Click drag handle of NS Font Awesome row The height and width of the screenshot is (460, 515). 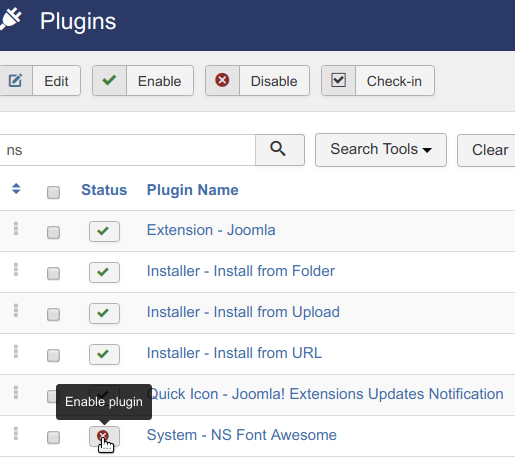point(16,433)
